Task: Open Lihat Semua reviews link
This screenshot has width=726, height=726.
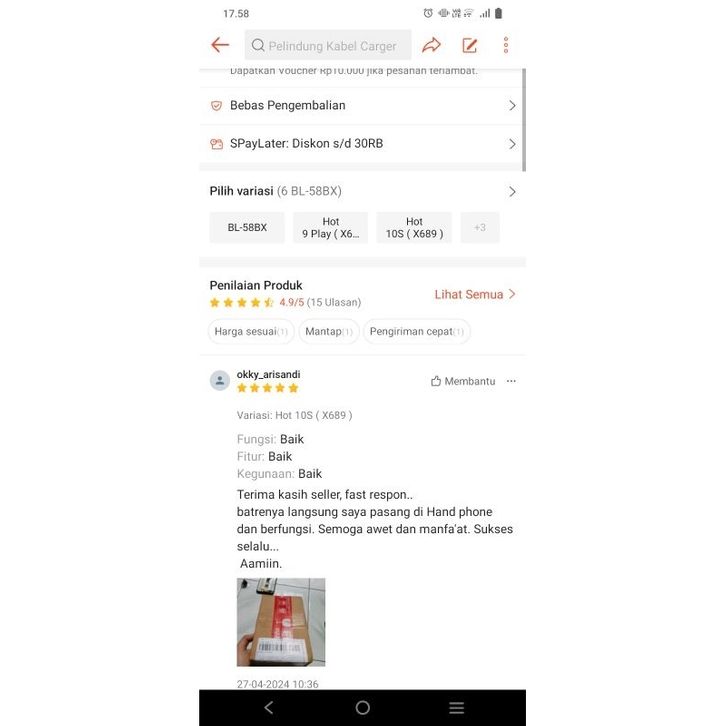Action: pos(475,294)
